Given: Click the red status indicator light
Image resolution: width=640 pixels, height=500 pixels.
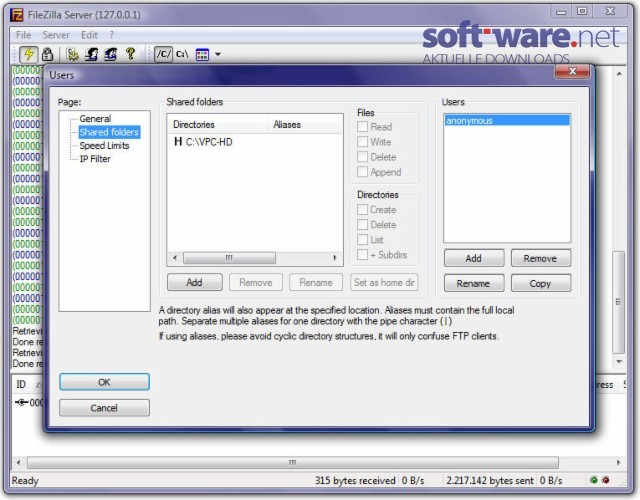Looking at the screenshot, I should point(606,480).
